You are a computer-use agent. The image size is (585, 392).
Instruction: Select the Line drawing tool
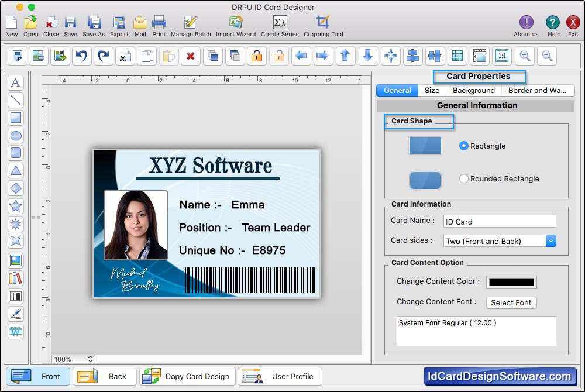pyautogui.click(x=16, y=100)
